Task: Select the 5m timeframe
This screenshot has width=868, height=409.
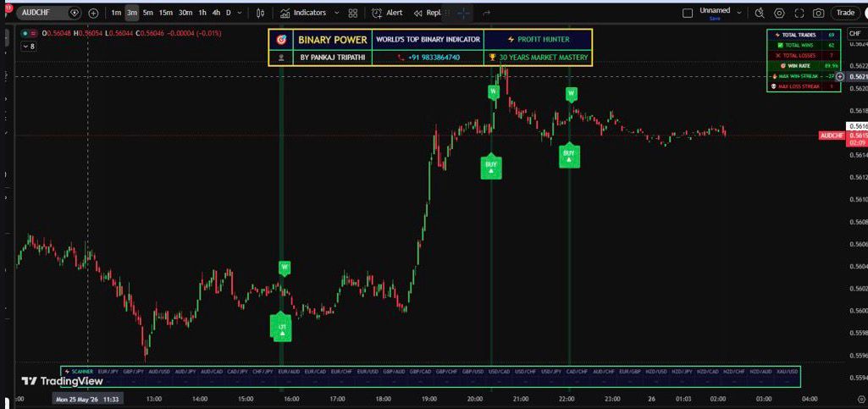Action: click(148, 13)
